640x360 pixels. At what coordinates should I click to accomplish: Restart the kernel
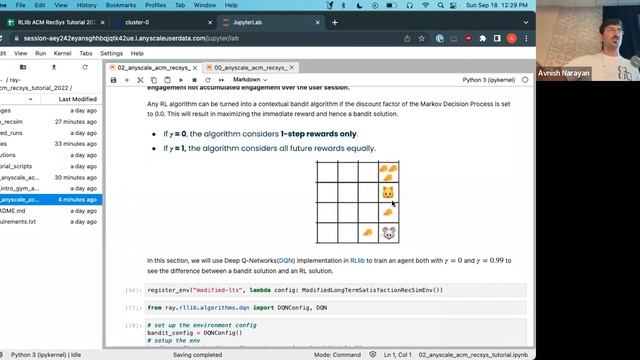[208, 80]
